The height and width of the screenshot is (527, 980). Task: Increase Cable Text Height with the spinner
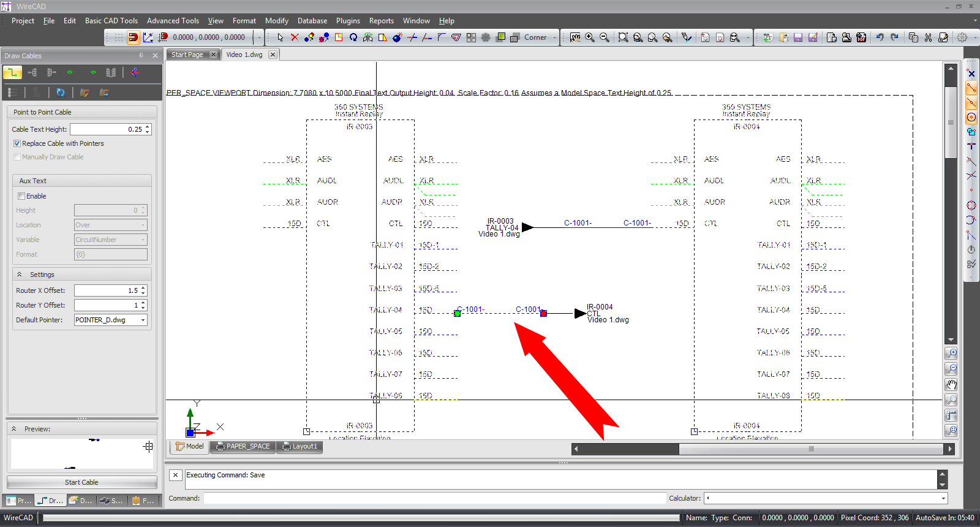click(x=148, y=127)
